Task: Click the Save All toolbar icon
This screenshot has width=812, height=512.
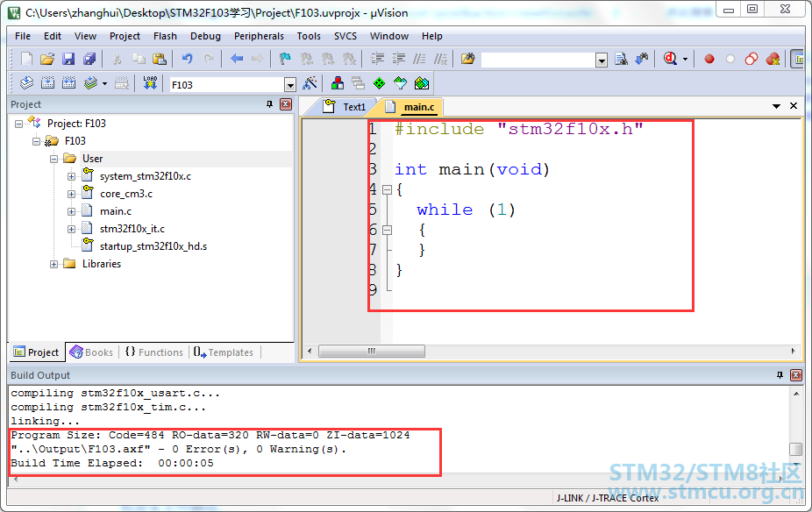Action: [89, 59]
